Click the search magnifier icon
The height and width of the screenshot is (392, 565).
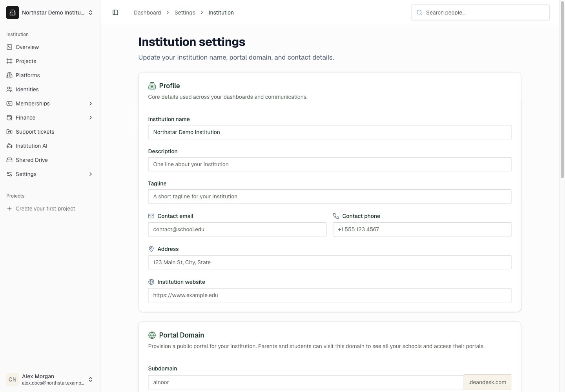419,13
